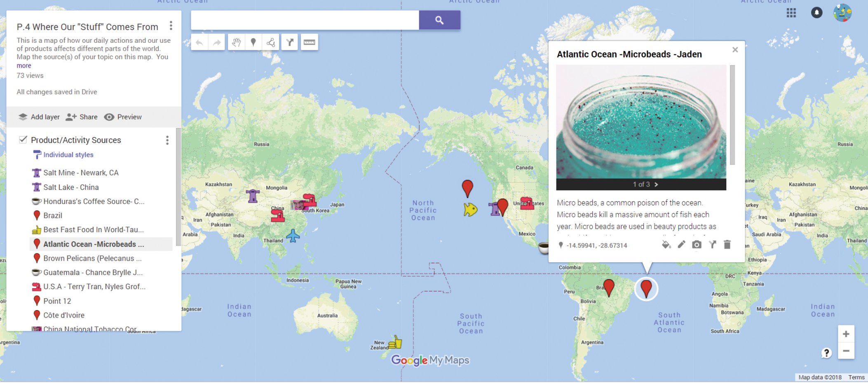Select Guatemala - Chance Brylle item
Viewport: 868px width, 383px height.
click(x=101, y=273)
